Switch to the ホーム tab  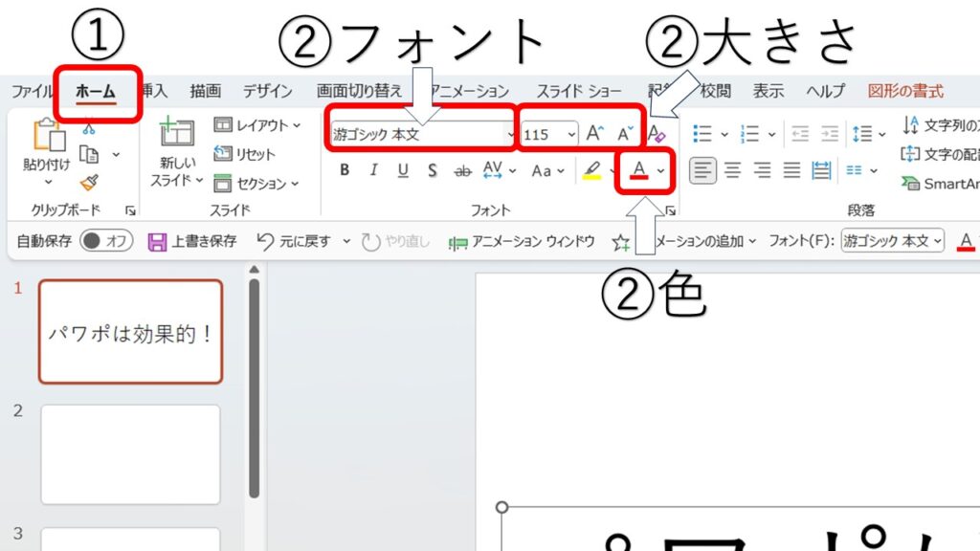96,91
